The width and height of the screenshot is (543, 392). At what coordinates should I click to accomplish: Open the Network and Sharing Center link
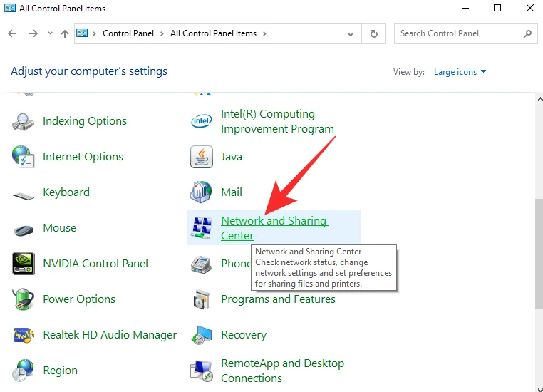tap(274, 228)
